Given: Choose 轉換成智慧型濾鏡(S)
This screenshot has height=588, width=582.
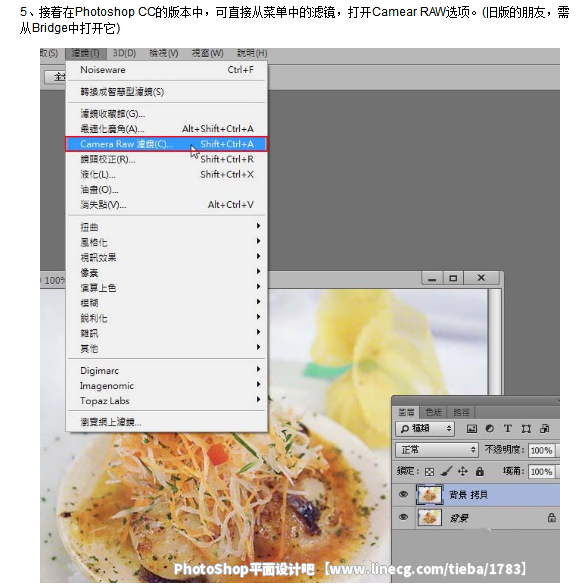Looking at the screenshot, I should pyautogui.click(x=166, y=92).
